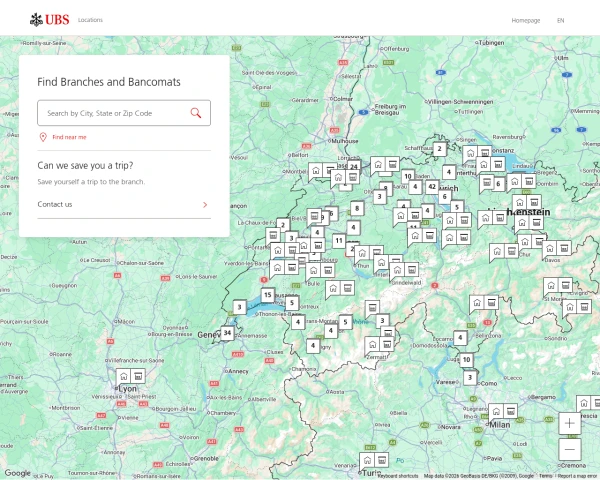The image size is (600, 480).
Task: Click Report a map error link
Action: 578,476
